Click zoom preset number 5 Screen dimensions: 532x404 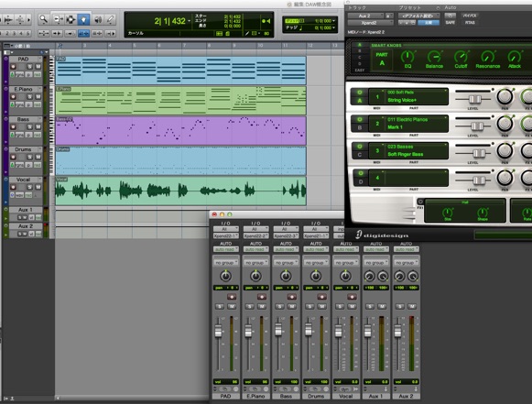point(27,33)
